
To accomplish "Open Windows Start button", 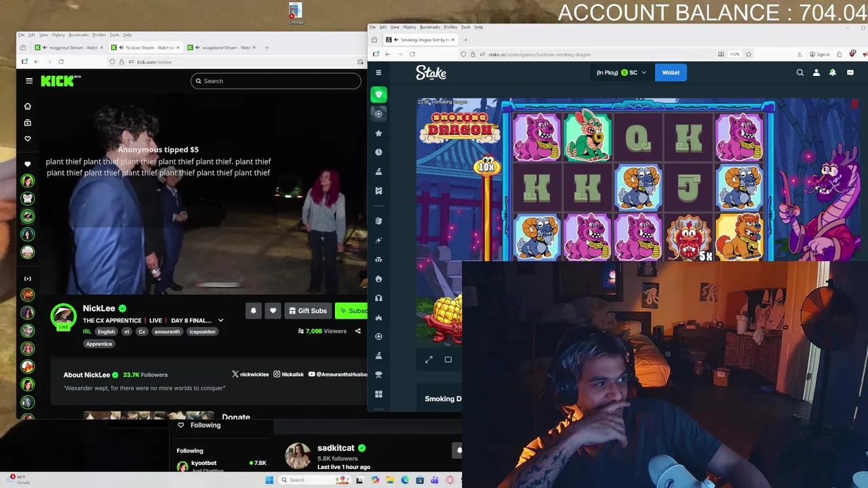I will pos(269,480).
